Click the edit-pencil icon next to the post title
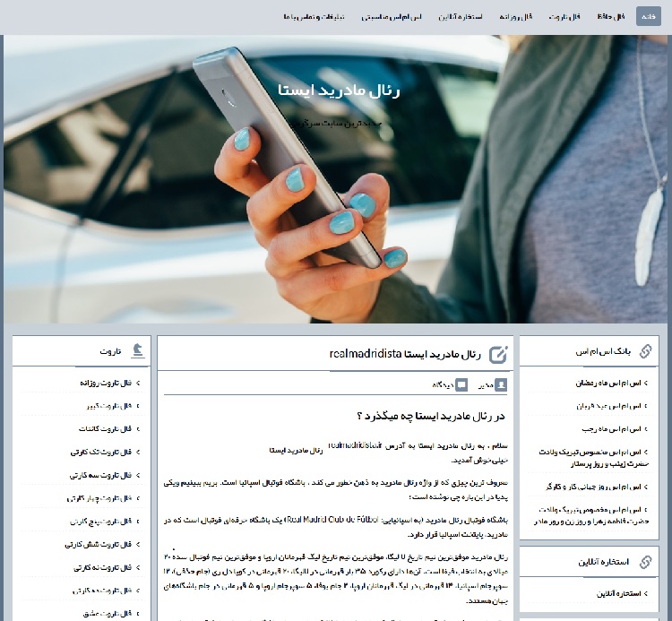672x621 pixels. point(498,355)
